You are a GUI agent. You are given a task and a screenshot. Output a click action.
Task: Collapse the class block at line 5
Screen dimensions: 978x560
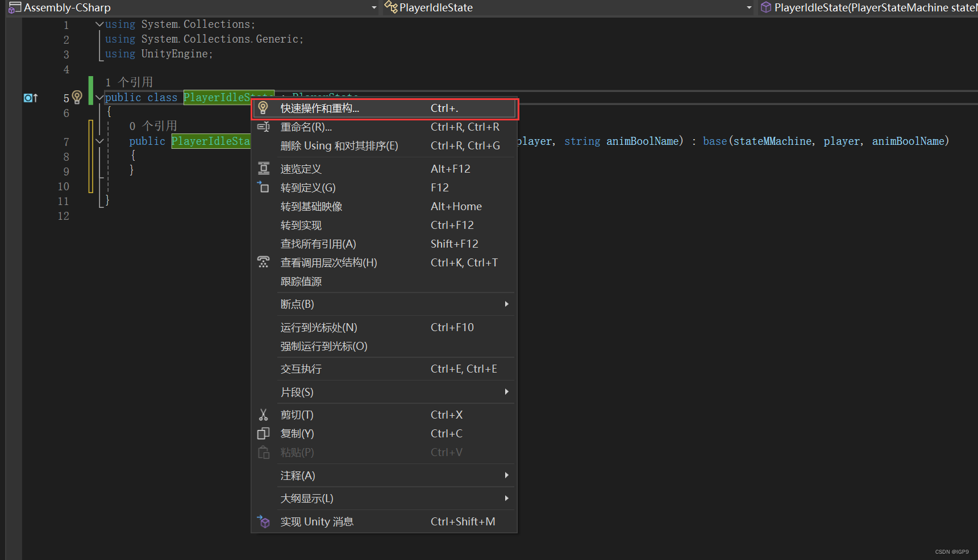(99, 98)
